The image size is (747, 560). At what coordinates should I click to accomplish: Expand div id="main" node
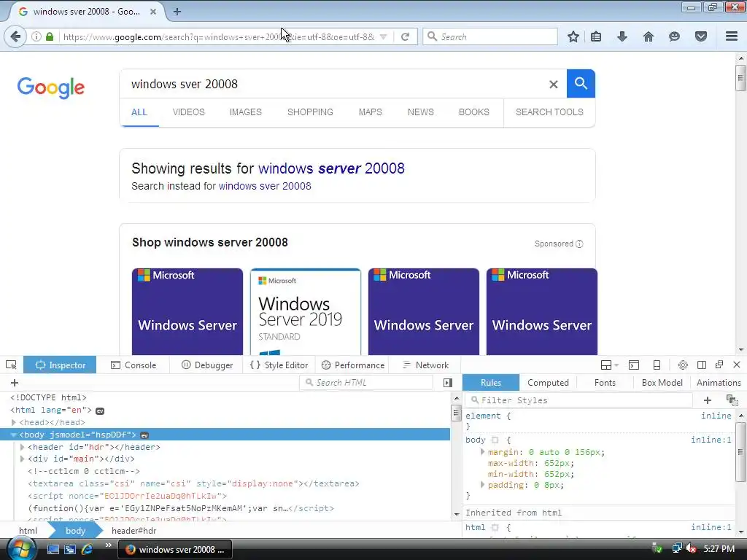pos(22,459)
